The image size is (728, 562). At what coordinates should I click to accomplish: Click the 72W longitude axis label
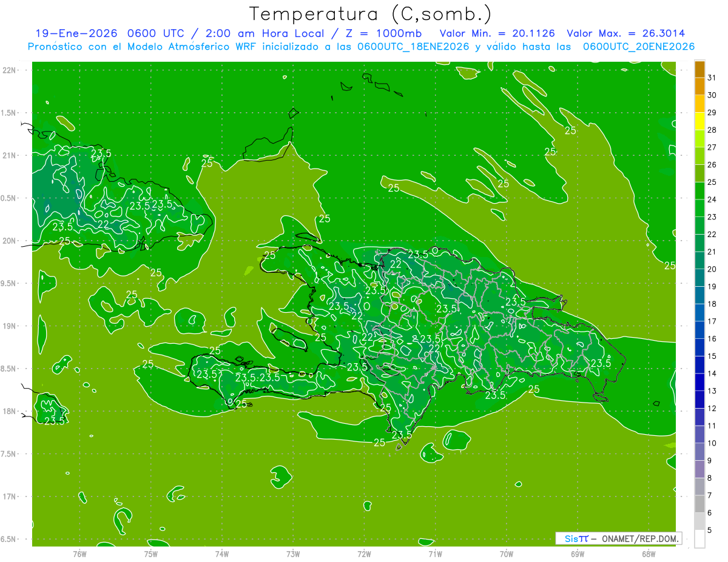[364, 554]
